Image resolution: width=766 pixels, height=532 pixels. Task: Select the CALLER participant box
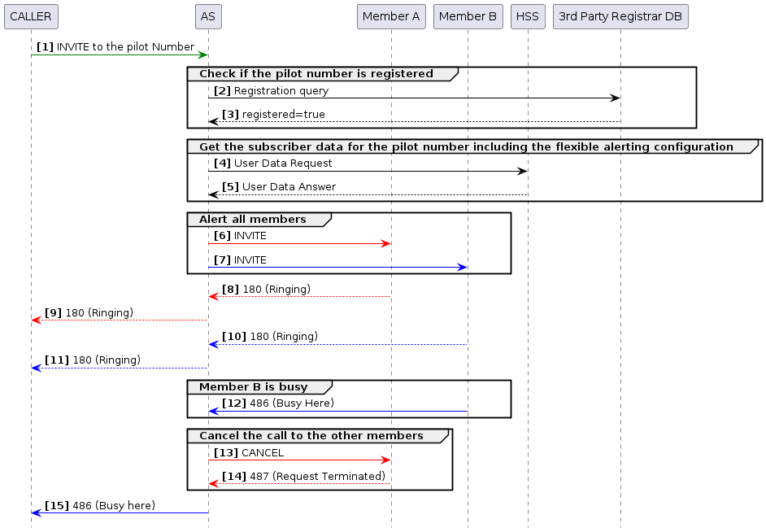pos(31,16)
